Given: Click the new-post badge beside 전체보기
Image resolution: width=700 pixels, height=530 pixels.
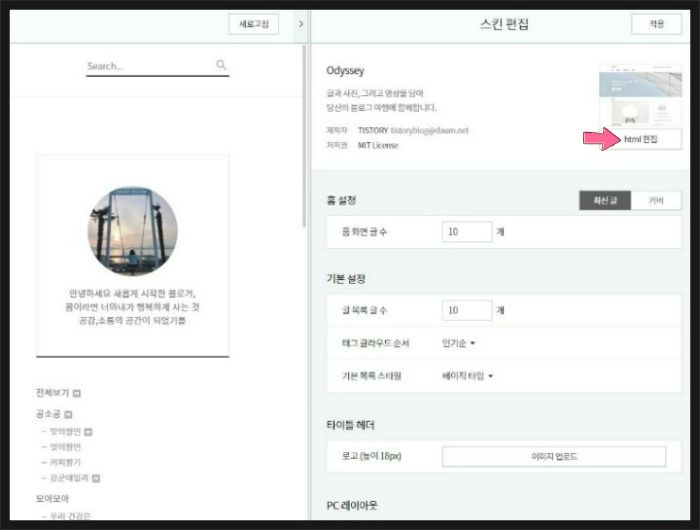Looking at the screenshot, I should [77, 393].
